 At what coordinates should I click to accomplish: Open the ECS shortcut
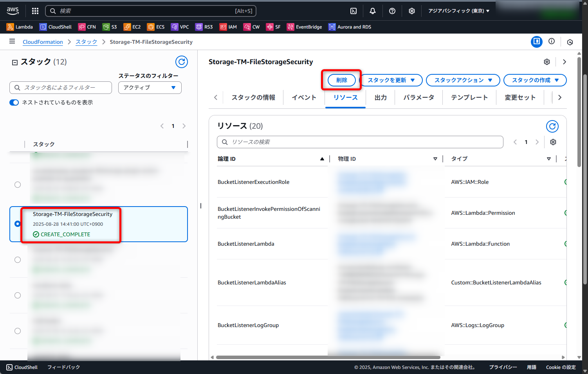[156, 27]
